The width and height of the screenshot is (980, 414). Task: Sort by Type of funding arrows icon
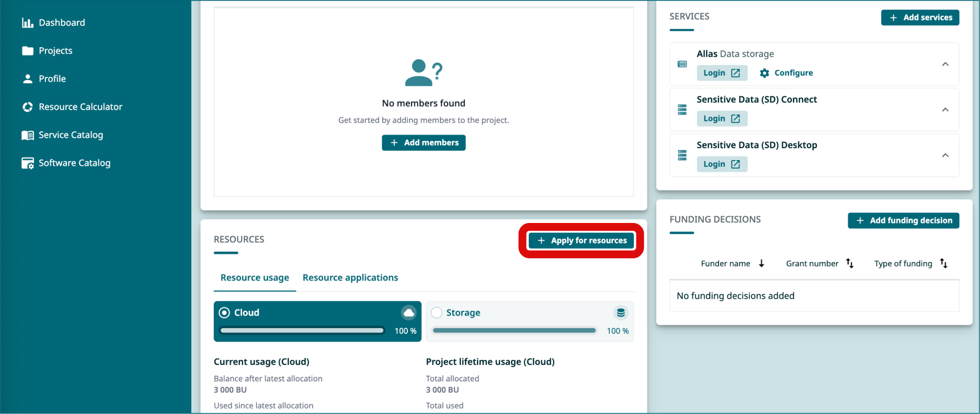(x=944, y=263)
